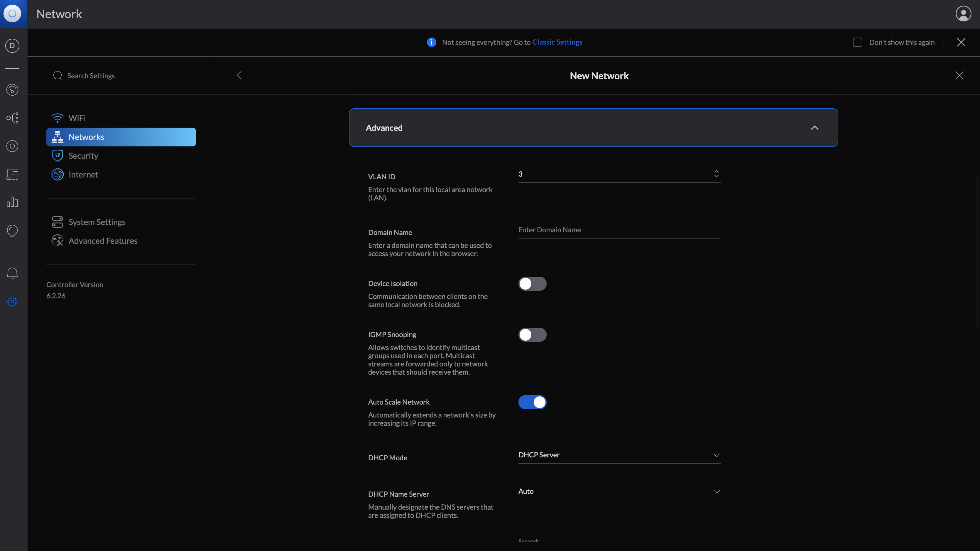Turn on IGMP Snooping
Viewport: 980px width, 551px height.
[x=532, y=335]
